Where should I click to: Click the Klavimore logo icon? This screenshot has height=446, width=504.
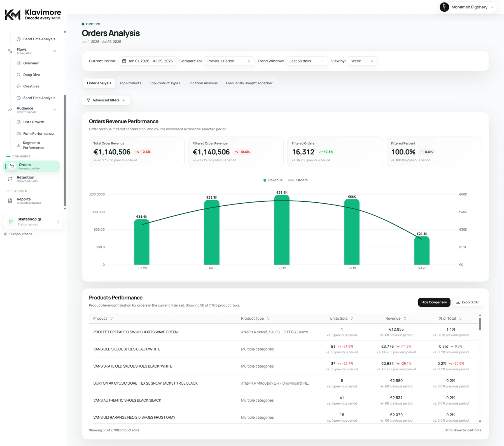13,15
